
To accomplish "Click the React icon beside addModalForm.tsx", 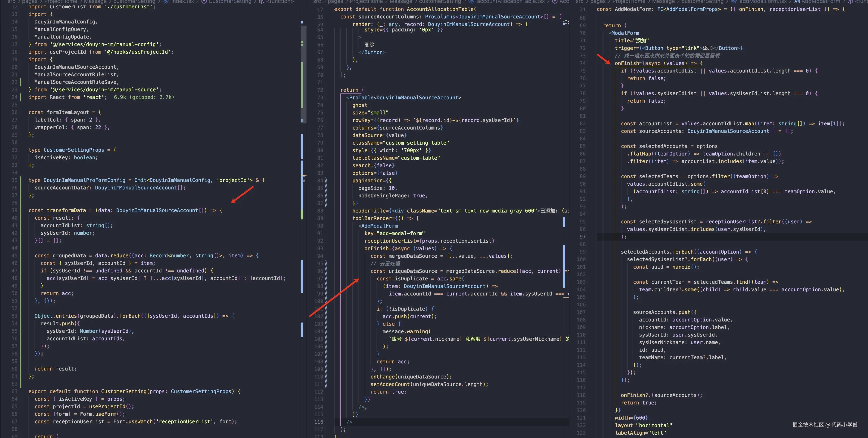I will point(734,2).
